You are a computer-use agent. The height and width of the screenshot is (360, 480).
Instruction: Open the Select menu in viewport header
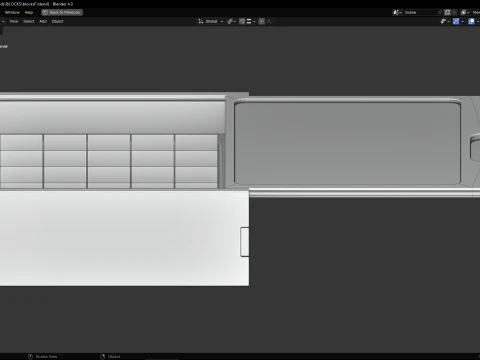[x=29, y=21]
